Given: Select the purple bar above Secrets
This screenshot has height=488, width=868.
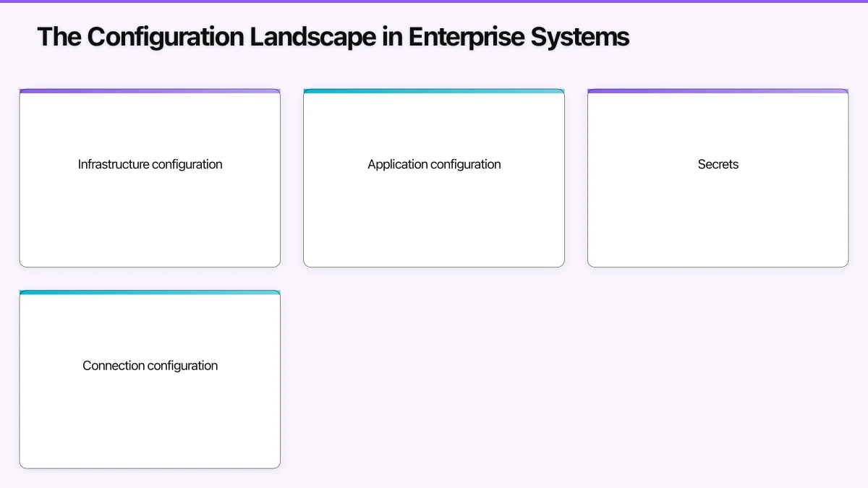Looking at the screenshot, I should pyautogui.click(x=718, y=91).
